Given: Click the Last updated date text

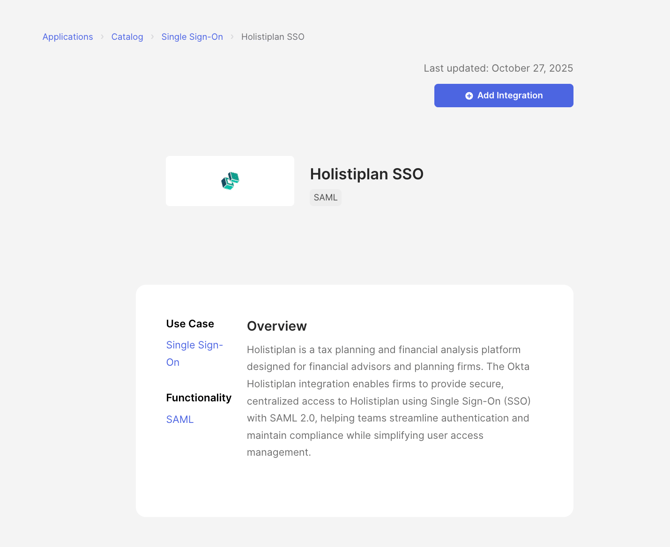Looking at the screenshot, I should tap(498, 68).
